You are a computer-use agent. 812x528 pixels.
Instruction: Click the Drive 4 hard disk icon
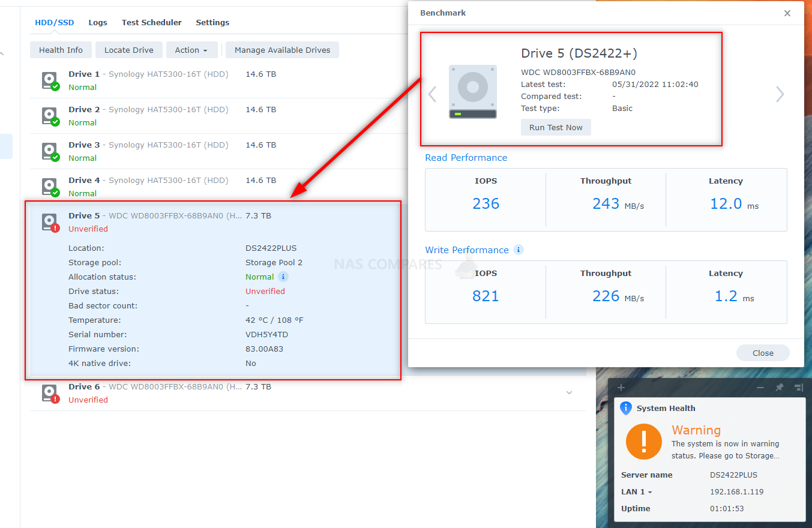tap(50, 187)
